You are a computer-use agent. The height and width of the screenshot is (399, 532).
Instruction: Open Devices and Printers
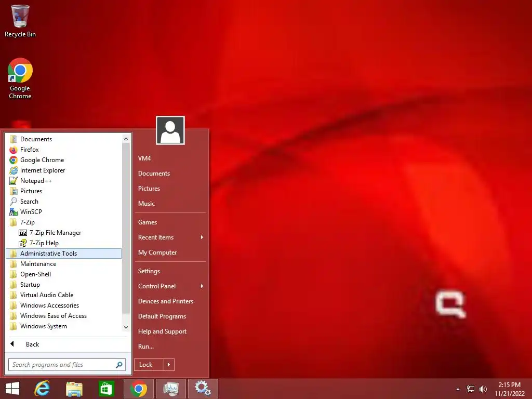pos(170,301)
